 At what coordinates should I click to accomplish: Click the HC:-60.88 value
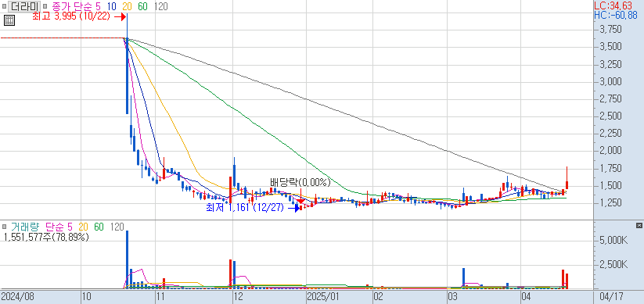[x=616, y=15]
